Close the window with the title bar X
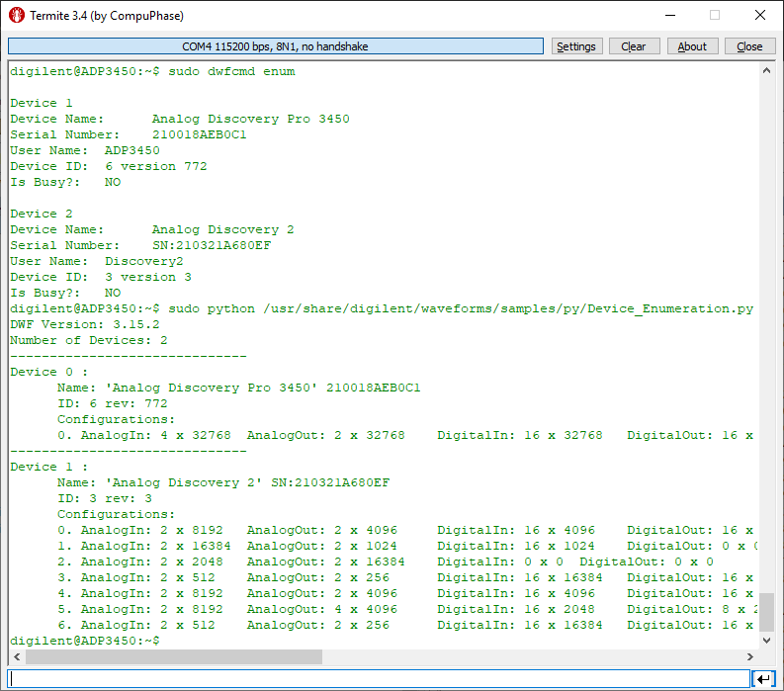The height and width of the screenshot is (691, 784). (x=759, y=16)
